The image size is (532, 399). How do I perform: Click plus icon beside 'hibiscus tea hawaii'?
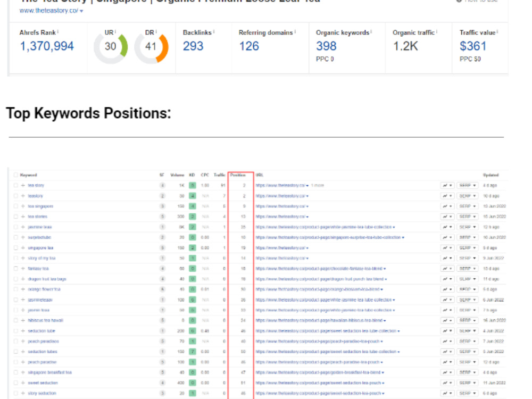pyautogui.click(x=23, y=320)
